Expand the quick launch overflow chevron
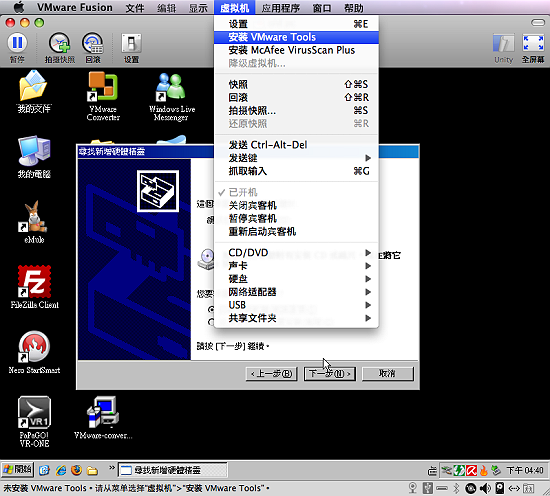 pyautogui.click(x=112, y=467)
